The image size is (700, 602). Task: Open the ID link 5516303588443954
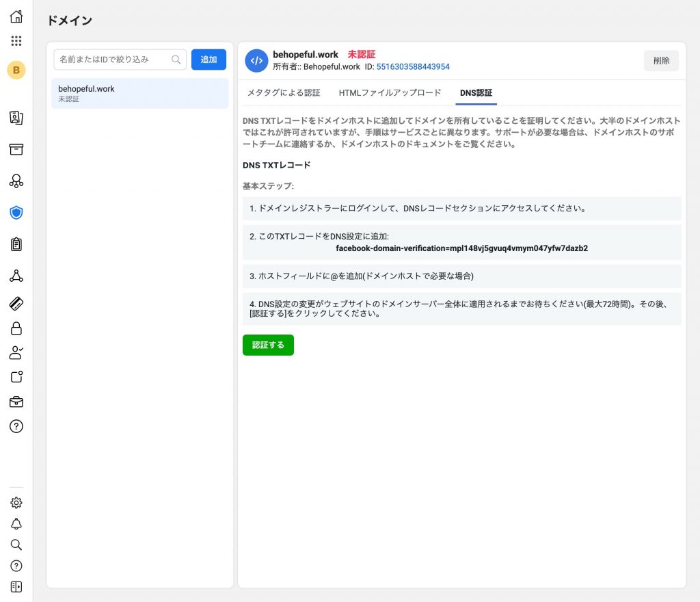point(413,66)
